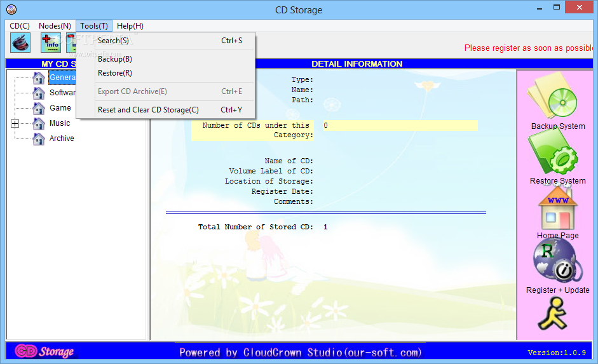Click the Music category house icon

click(x=39, y=123)
